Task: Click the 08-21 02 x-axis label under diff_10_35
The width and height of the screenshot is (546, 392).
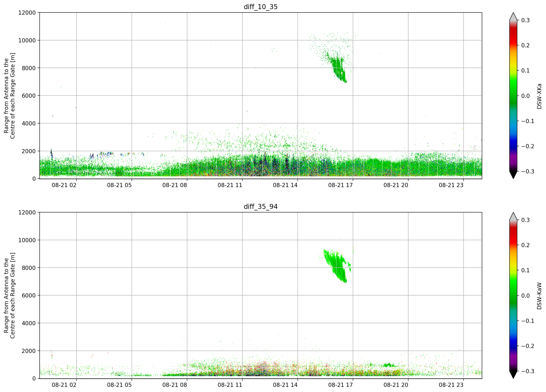Action: (x=64, y=185)
